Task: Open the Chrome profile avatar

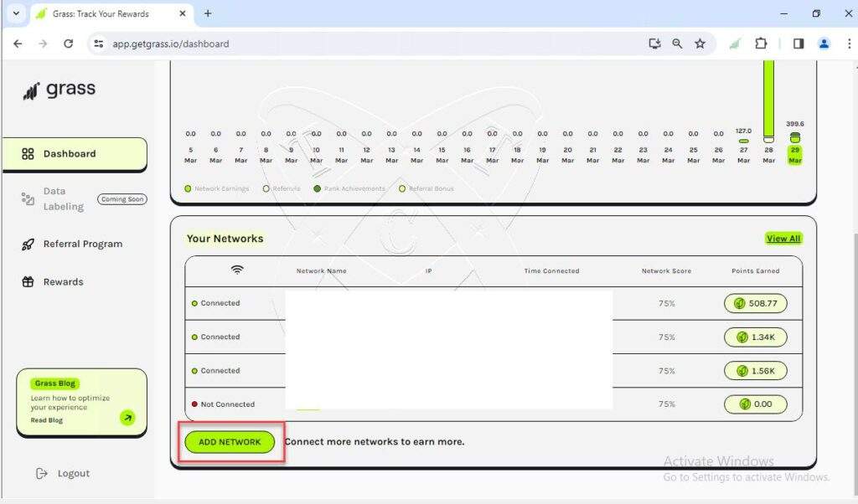Action: point(824,44)
